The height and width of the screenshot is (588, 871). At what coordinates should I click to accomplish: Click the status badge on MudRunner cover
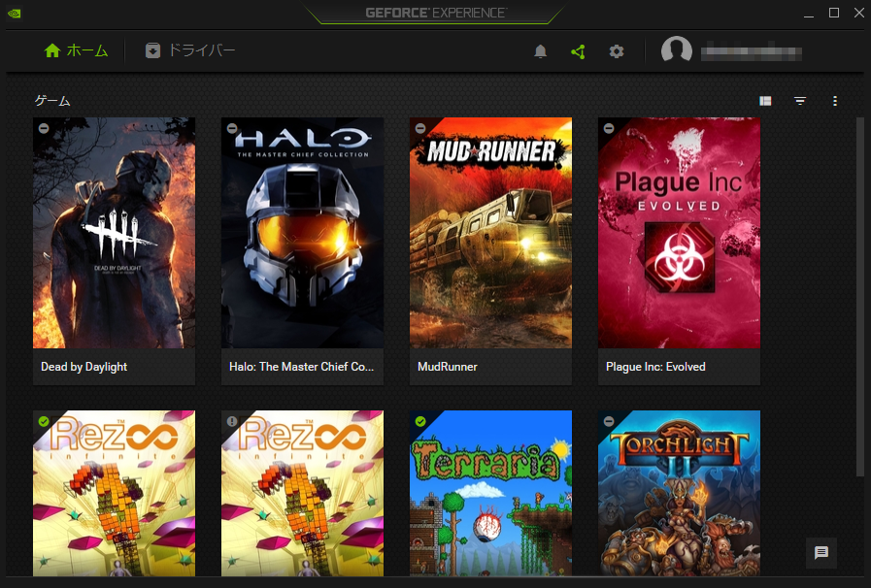(x=420, y=128)
